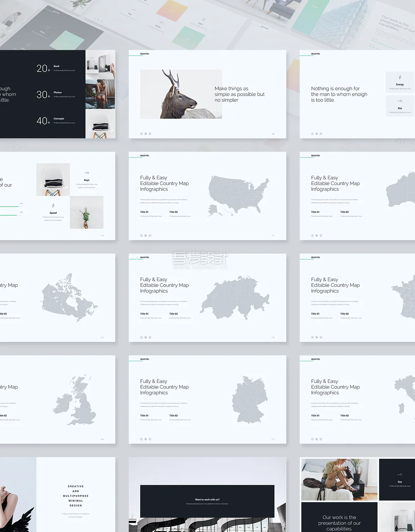The height and width of the screenshot is (532, 415).
Task: Click the key icon on the dark tile
Action: point(400,475)
